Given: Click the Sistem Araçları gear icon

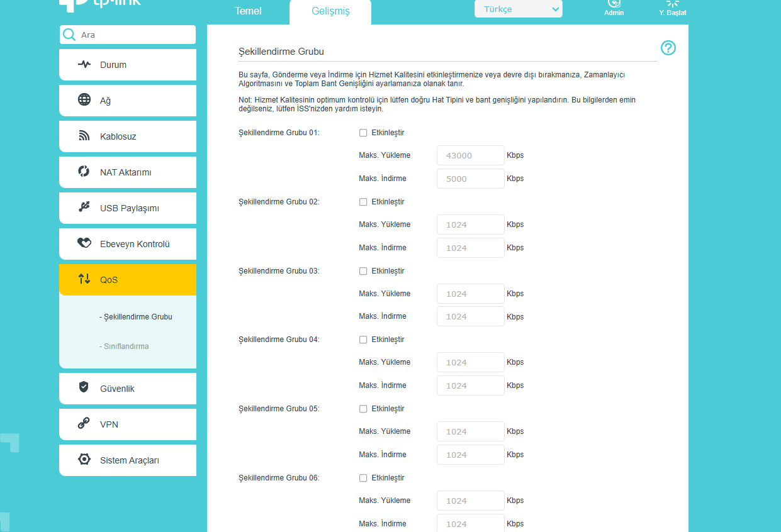Looking at the screenshot, I should (x=84, y=459).
